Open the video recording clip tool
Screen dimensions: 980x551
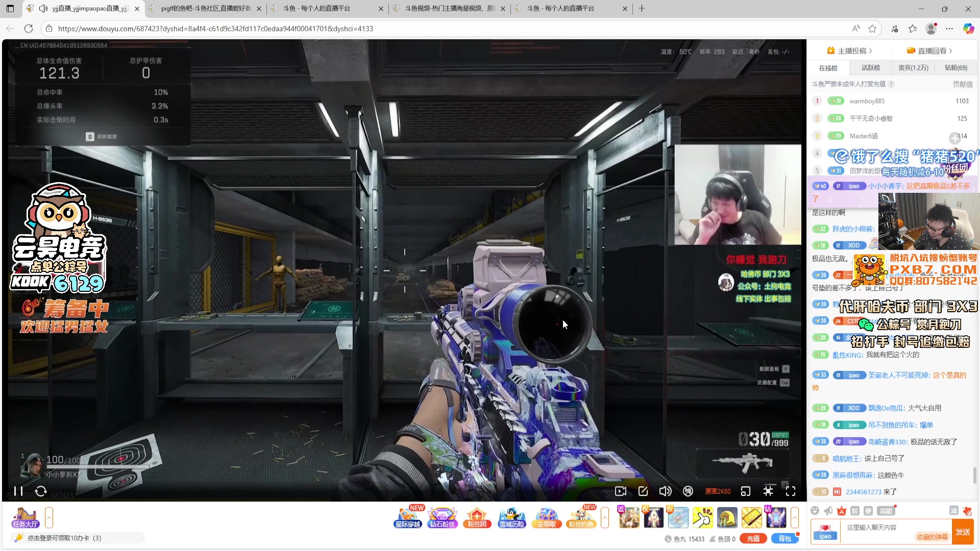click(x=621, y=491)
